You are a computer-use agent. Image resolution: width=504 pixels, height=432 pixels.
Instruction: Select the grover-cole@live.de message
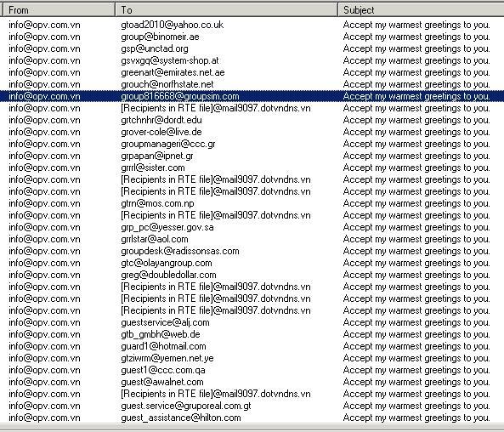pos(252,132)
